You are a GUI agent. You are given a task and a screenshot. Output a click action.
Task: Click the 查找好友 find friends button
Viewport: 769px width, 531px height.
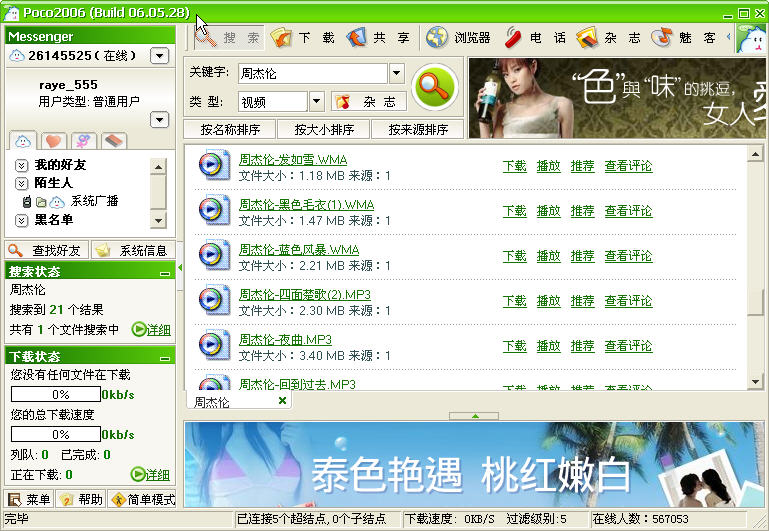click(47, 251)
